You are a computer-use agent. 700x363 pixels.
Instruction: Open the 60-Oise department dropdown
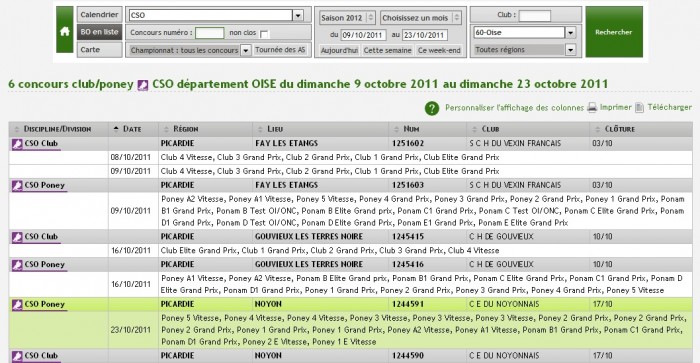pyautogui.click(x=570, y=32)
